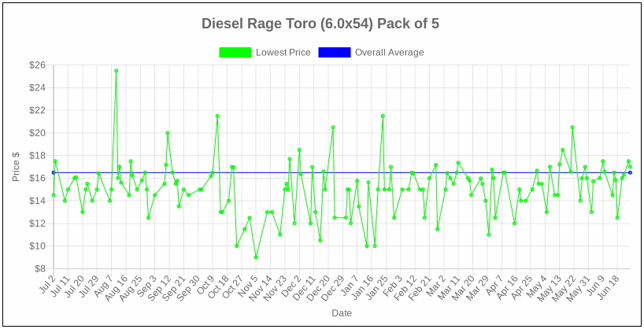Click the '$8' y-axis label
Screen dimensions: 644x329
click(x=39, y=268)
